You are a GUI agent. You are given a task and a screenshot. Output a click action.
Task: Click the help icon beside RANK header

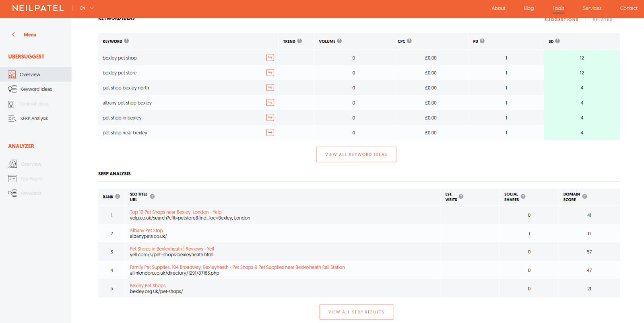tap(118, 197)
